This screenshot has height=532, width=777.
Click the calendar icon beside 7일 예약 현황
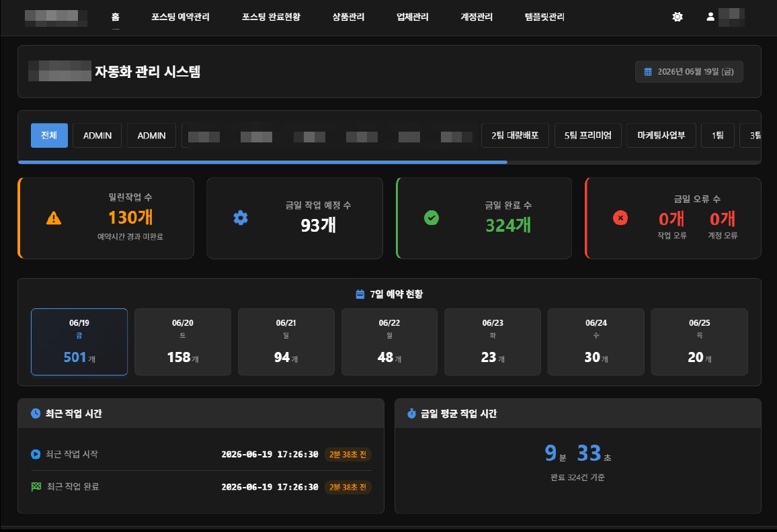360,294
